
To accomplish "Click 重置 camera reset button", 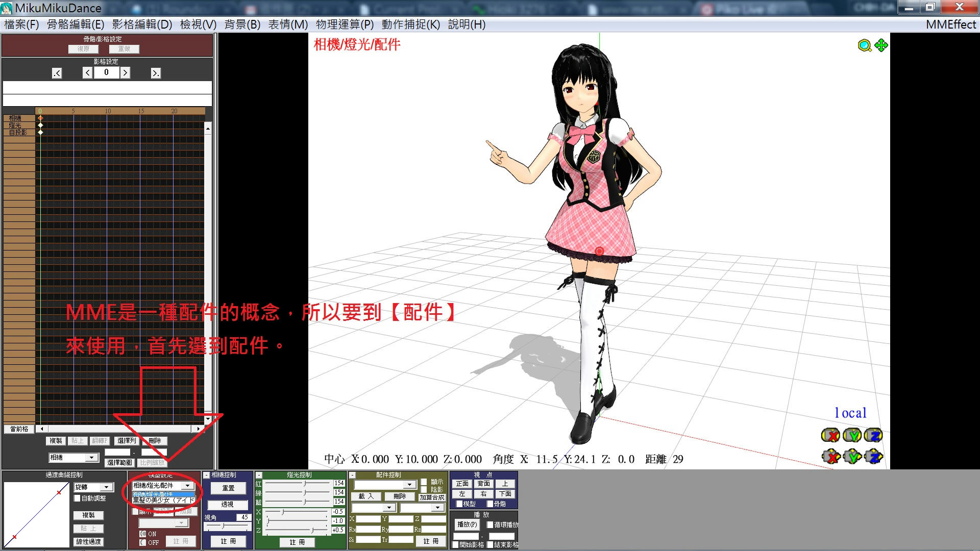I will pos(228,488).
